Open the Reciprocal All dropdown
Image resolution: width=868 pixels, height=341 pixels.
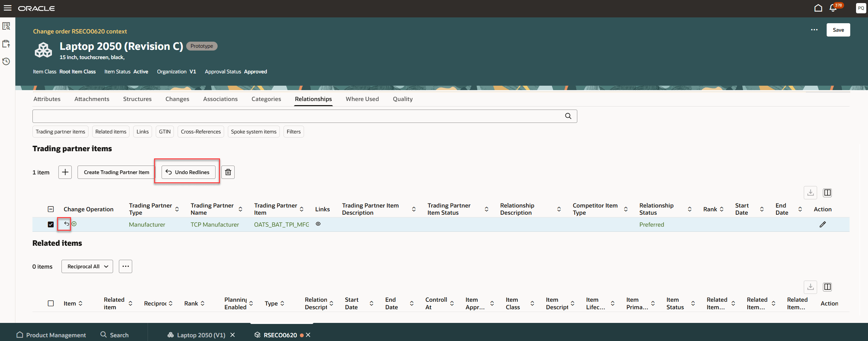[x=87, y=266]
